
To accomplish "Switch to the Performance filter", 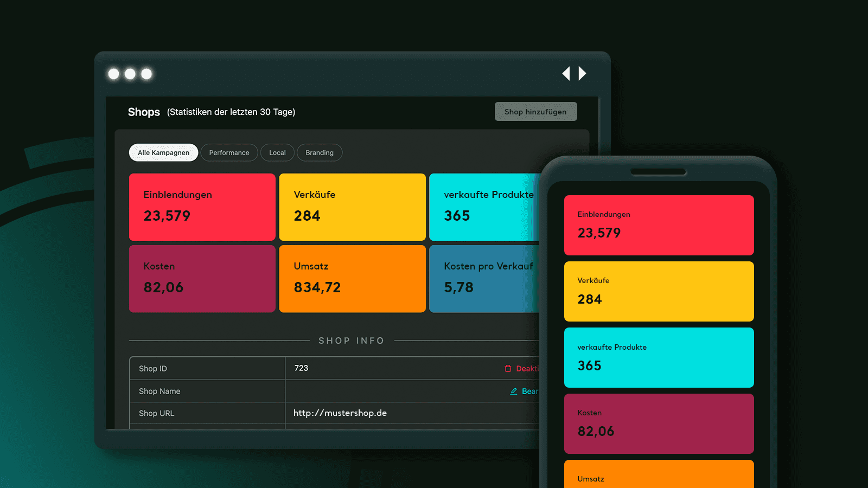I will (x=229, y=153).
